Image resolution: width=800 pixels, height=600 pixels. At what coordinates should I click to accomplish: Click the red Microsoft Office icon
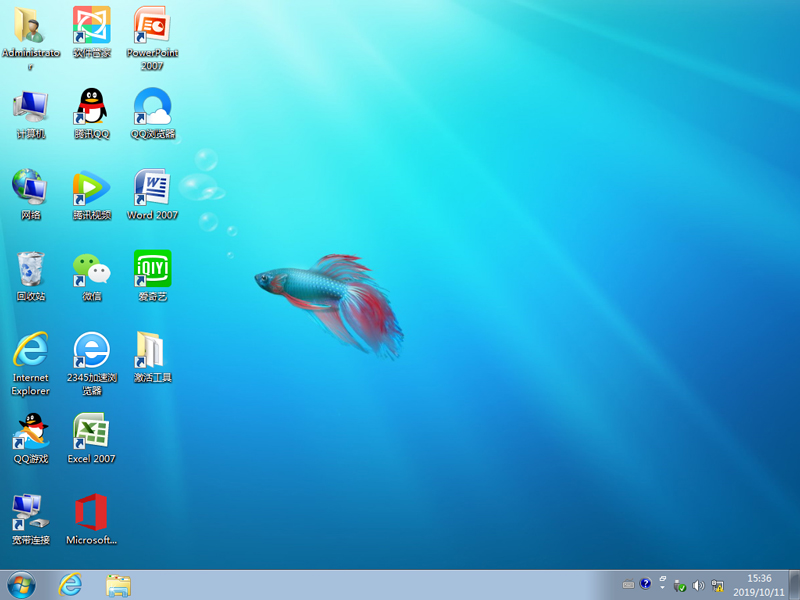coord(91,513)
